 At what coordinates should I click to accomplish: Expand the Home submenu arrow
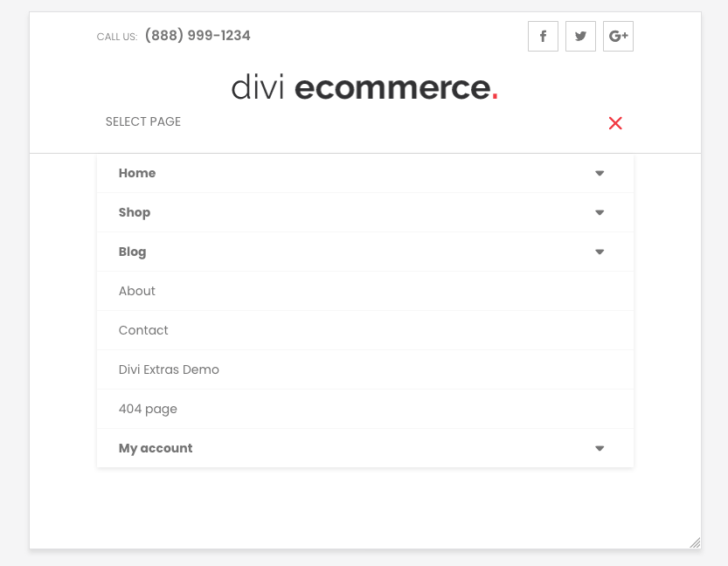(600, 173)
